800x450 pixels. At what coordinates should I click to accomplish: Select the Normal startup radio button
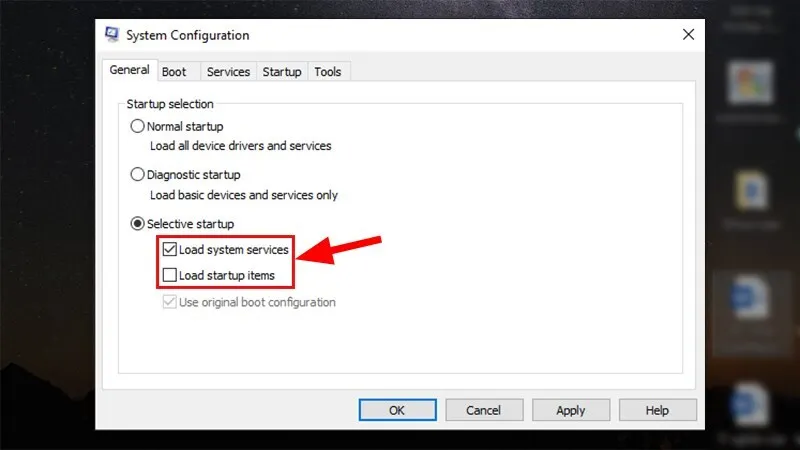(x=137, y=126)
